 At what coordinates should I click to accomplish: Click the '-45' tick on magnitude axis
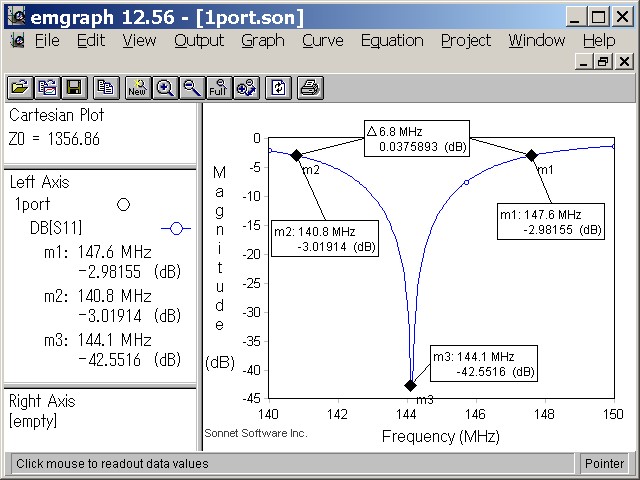click(251, 399)
